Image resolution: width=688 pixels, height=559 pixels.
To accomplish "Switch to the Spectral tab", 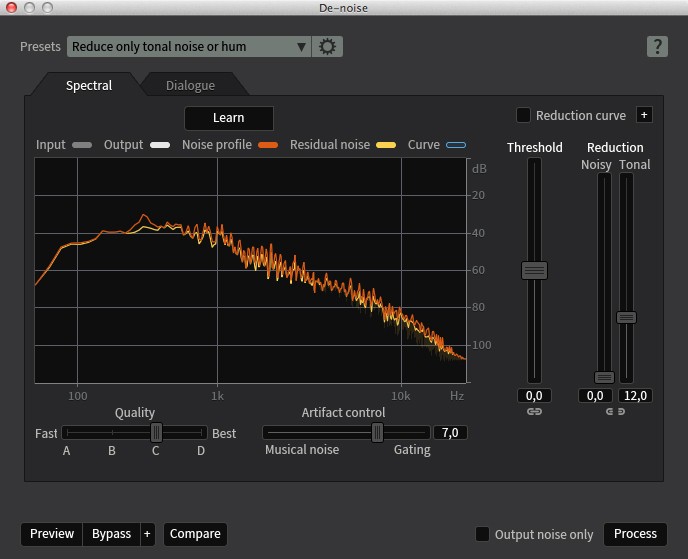I will pyautogui.click(x=89, y=85).
